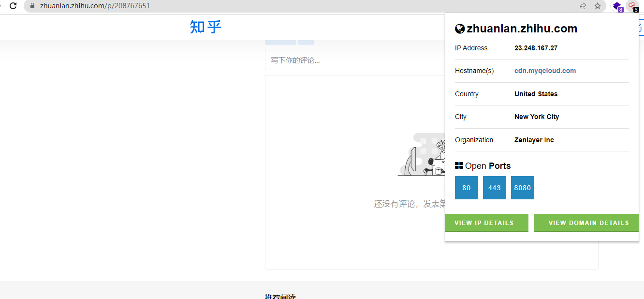Click the share page icon in address bar
Screen dimensions: 644x299
pos(582,6)
